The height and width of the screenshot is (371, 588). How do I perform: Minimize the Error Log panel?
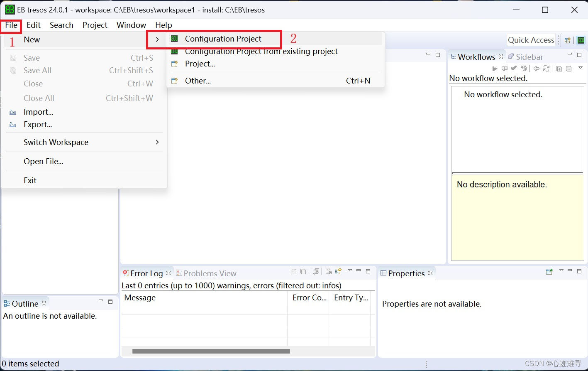[359, 271]
